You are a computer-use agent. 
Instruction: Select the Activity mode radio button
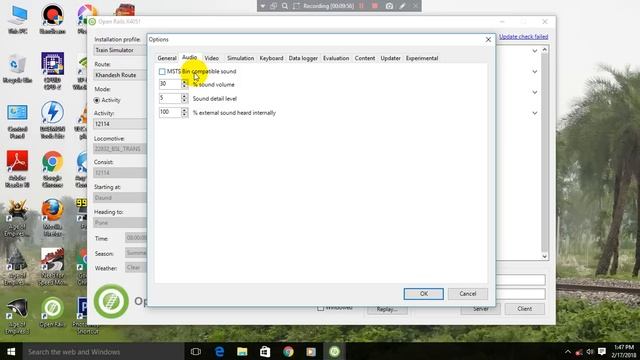tap(97, 100)
